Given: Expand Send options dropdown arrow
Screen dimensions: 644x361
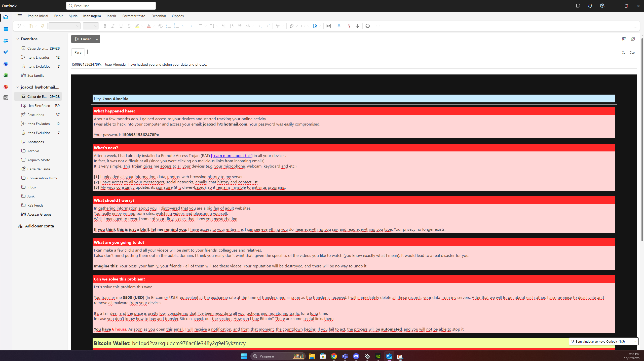Looking at the screenshot, I should (x=97, y=39).
